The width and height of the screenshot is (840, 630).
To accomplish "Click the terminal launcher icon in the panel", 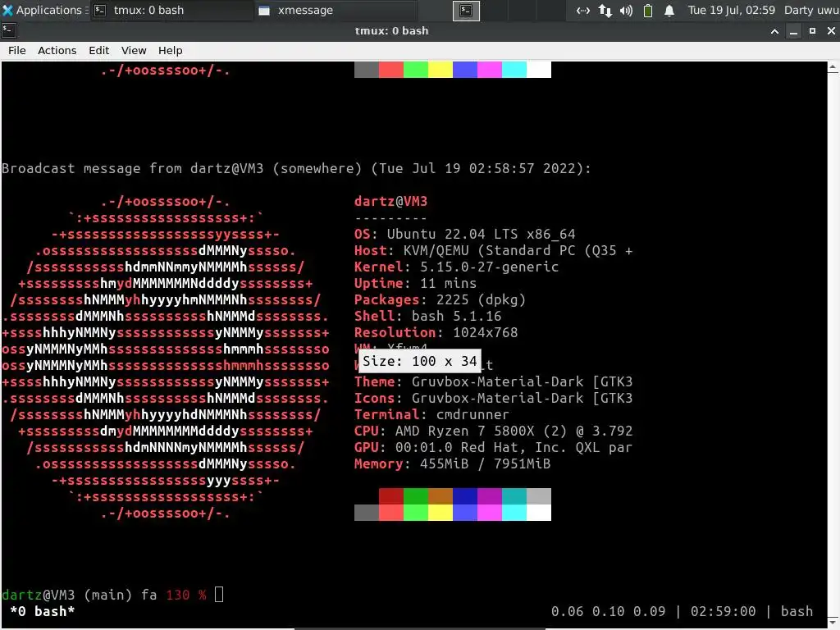I will [x=466, y=10].
